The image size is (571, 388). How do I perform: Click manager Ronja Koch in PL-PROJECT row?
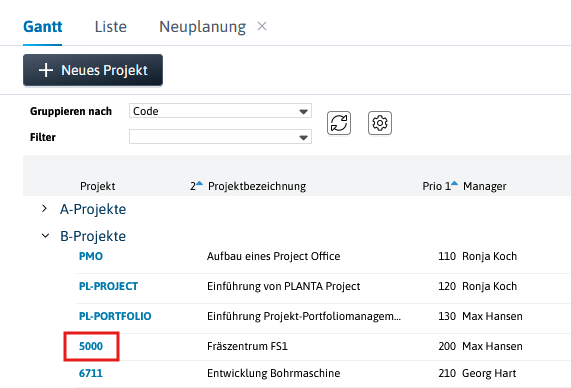[x=489, y=286]
